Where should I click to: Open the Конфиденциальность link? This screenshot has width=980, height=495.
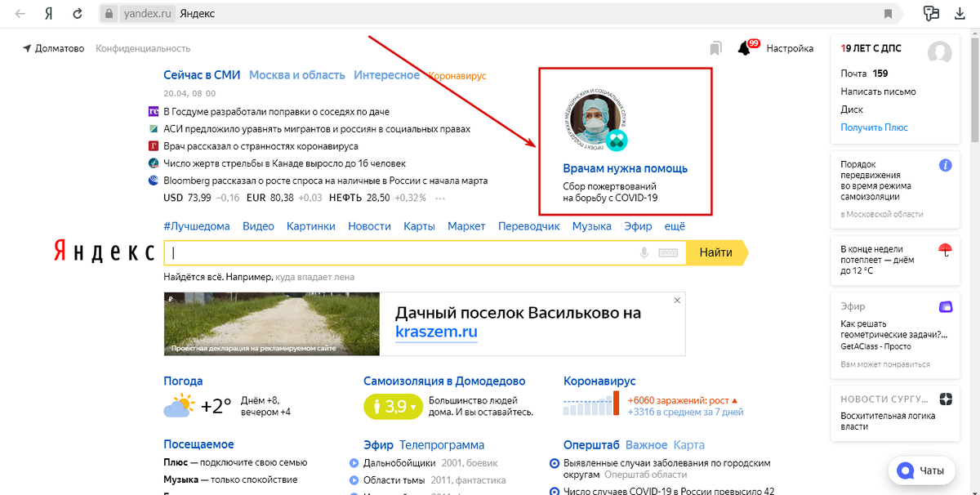point(143,49)
